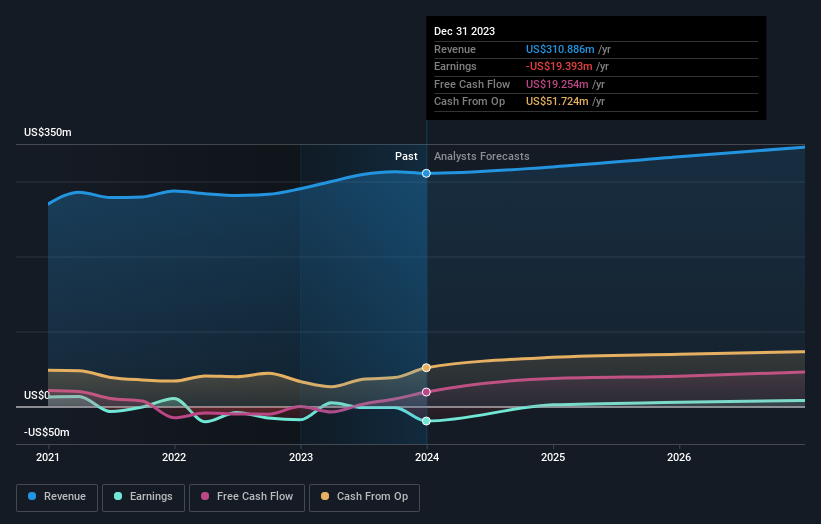Click the US$19.254m free cash flow value
The height and width of the screenshot is (524, 821).
(x=557, y=84)
